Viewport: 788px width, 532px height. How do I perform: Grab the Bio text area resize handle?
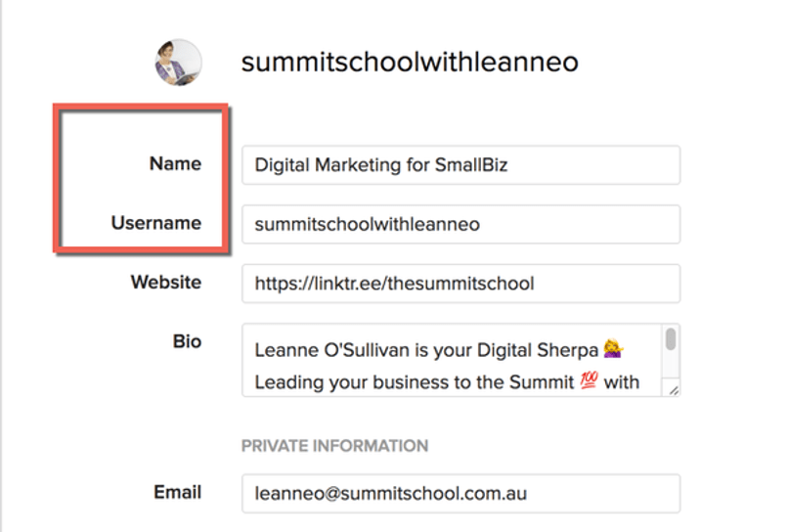[674, 389]
